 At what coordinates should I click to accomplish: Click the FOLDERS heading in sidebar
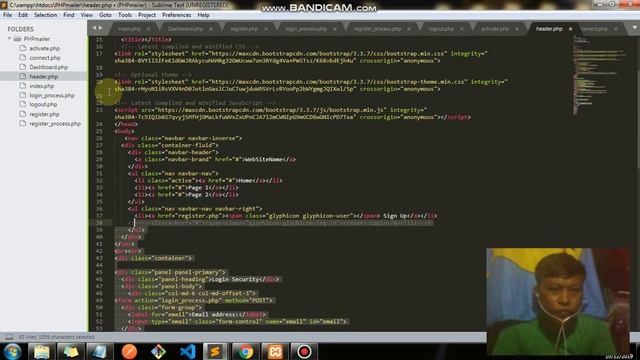pyautogui.click(x=20, y=29)
